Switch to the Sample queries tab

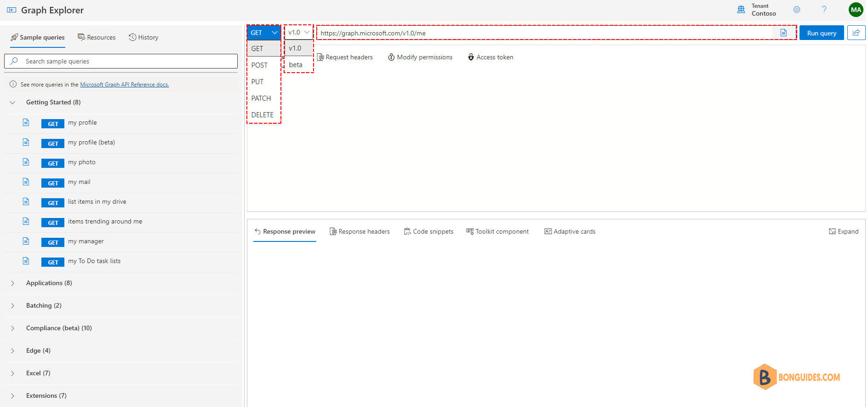pyautogui.click(x=38, y=37)
